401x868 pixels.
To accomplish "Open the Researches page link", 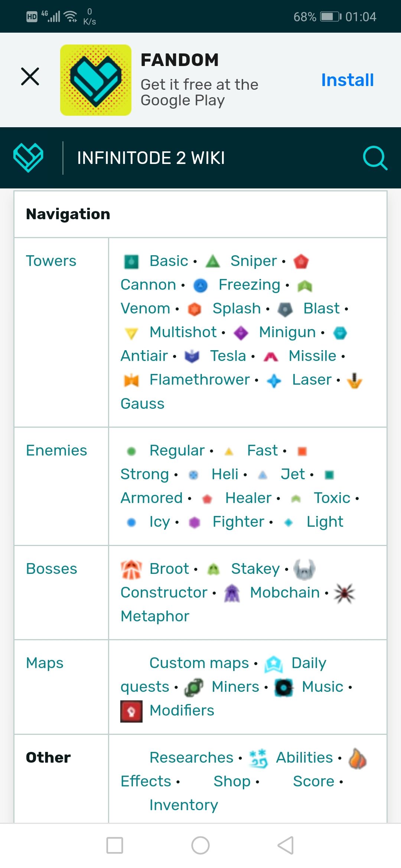I will coord(192,757).
